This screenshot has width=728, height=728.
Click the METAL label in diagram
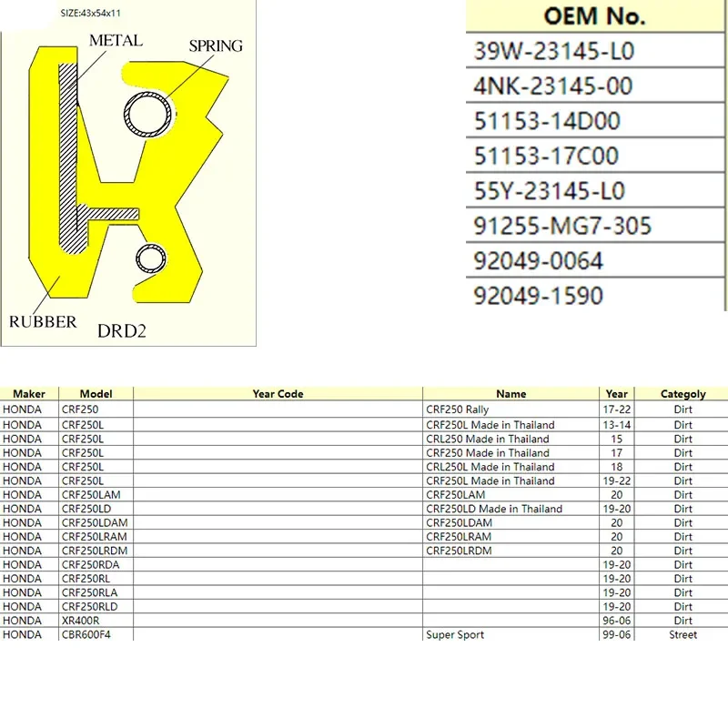pos(116,40)
